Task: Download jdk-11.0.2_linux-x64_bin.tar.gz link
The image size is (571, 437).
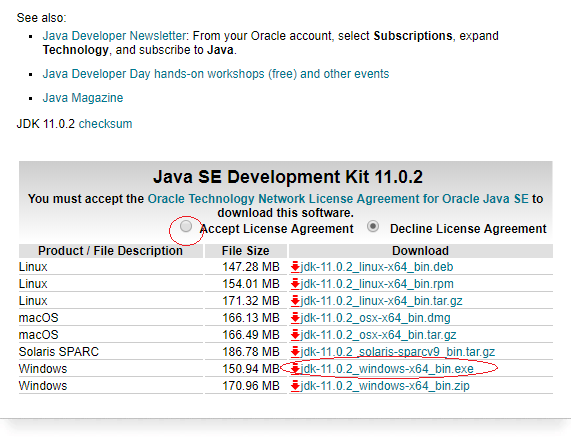Action: click(381, 301)
